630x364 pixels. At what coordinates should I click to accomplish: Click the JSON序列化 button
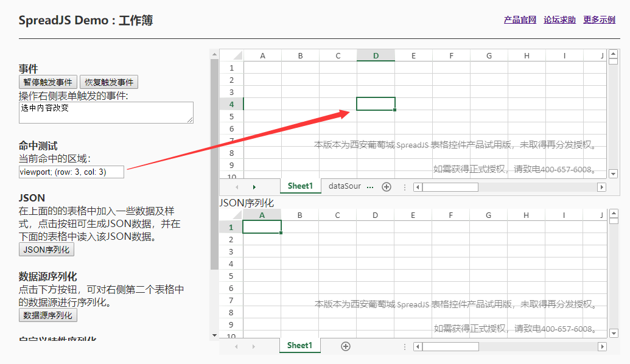coord(47,250)
